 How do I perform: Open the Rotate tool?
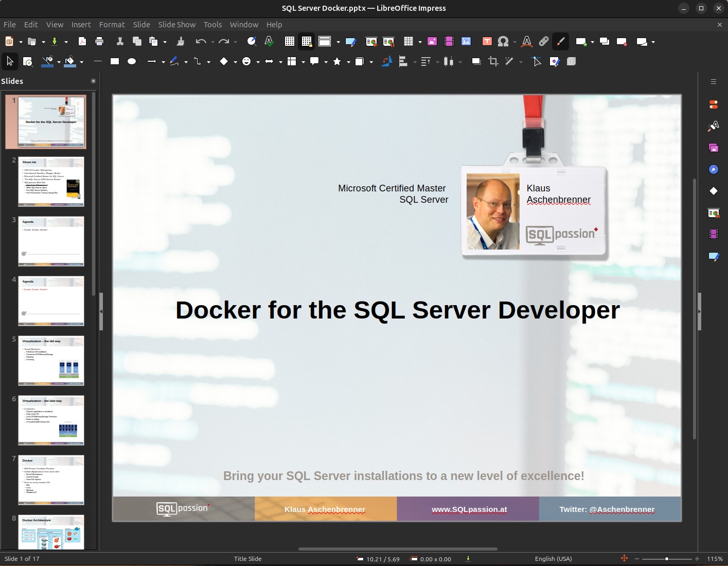tap(387, 61)
